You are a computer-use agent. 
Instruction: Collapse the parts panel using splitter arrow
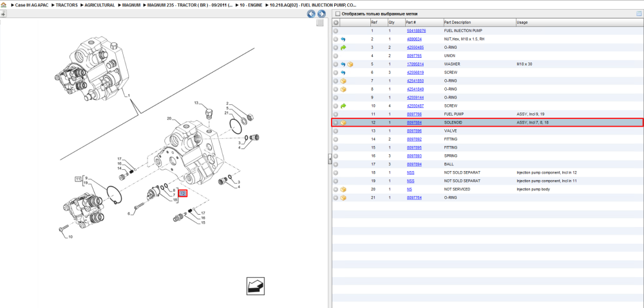click(329, 159)
